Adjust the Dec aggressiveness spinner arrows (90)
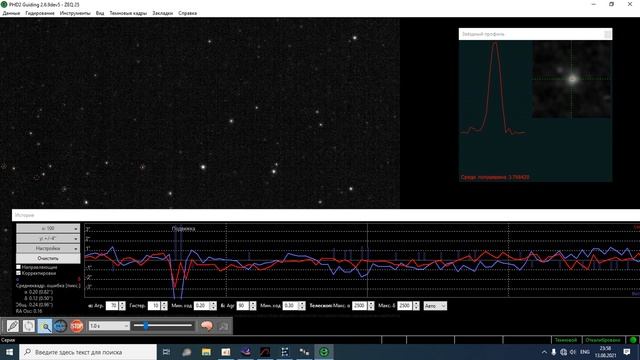640x360 pixels. (253, 306)
